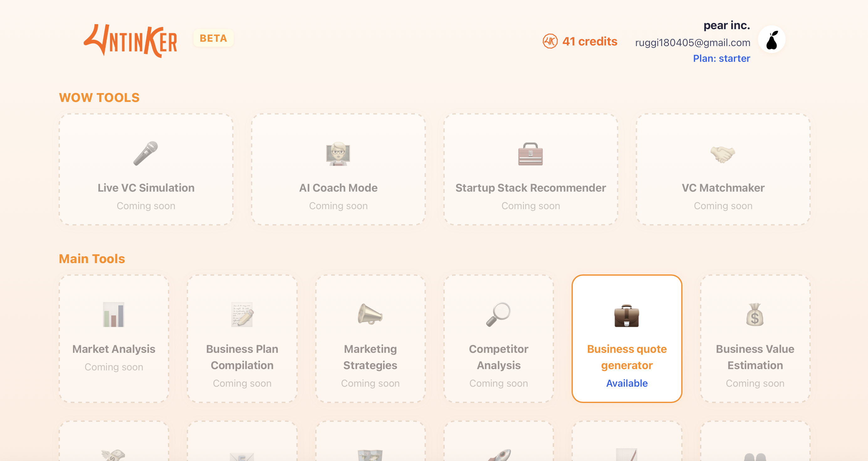Click the UK credits coin icon
The height and width of the screenshot is (461, 868).
point(550,41)
